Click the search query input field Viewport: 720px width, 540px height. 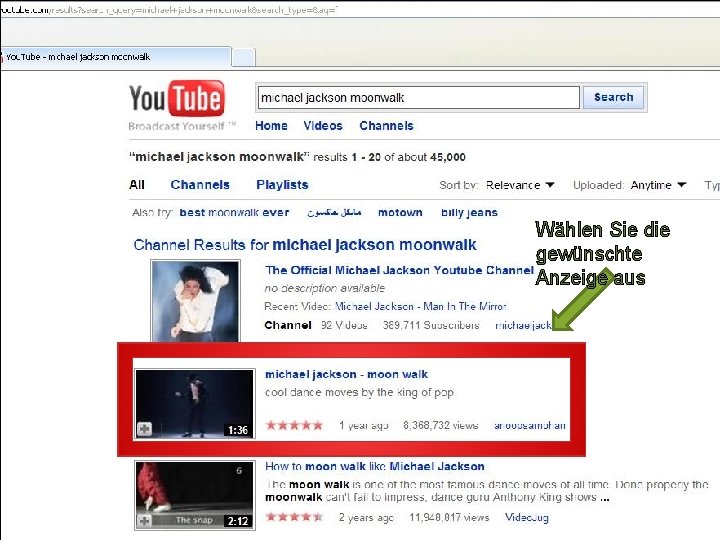(x=418, y=97)
